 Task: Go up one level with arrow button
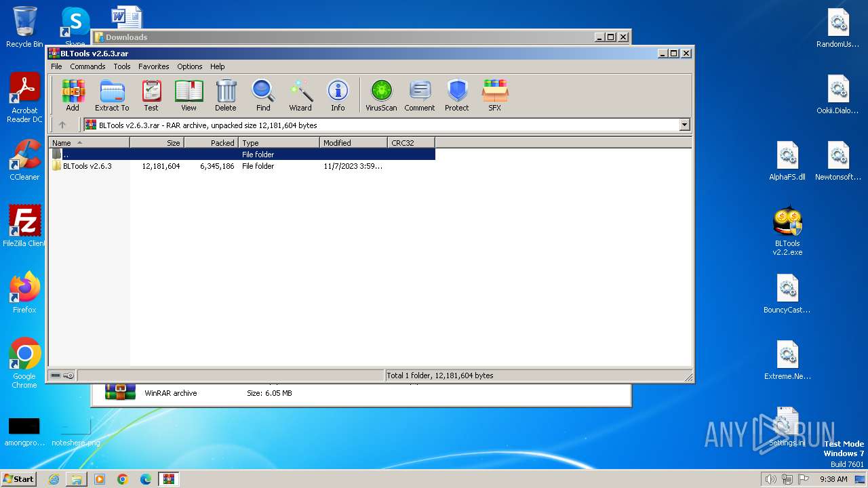coord(62,125)
